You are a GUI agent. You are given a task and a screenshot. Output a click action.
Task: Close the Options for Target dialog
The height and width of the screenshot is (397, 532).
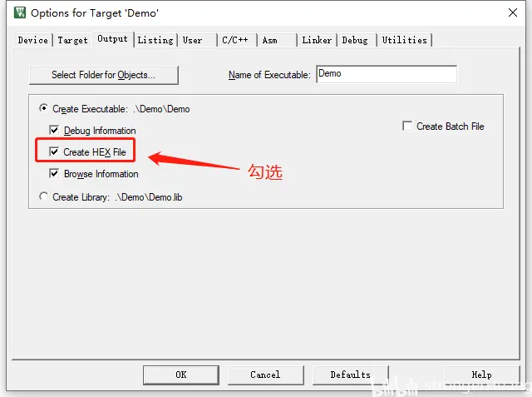(x=513, y=12)
